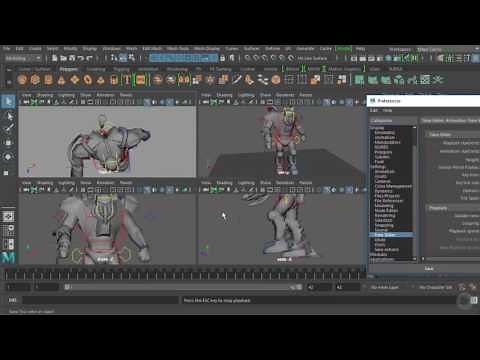Activate the Paint Selection tool
This screenshot has width=480, height=360.
coord(8,129)
